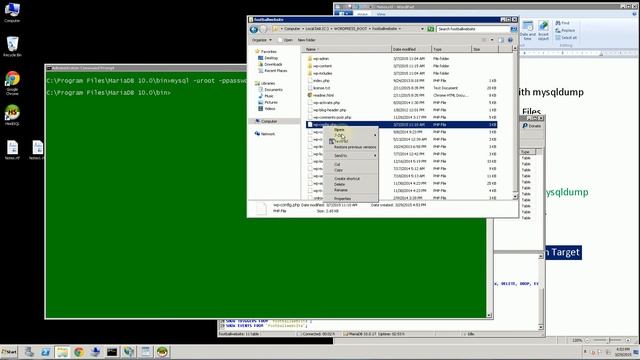Choose Properties in the context menu

pos(351,199)
